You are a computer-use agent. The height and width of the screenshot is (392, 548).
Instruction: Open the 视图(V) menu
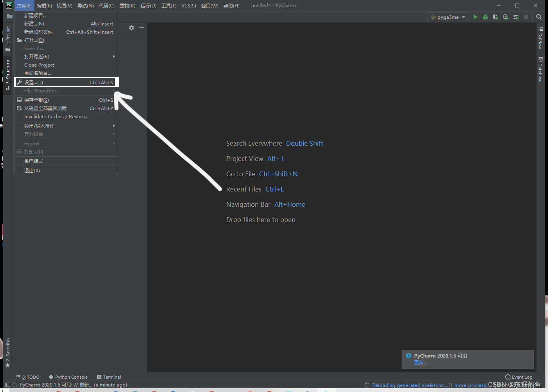(65, 5)
